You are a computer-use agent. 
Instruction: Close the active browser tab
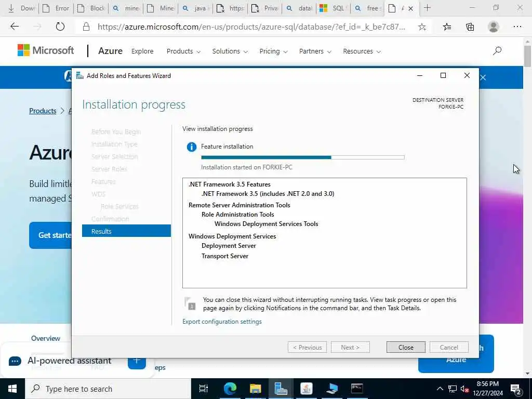[x=411, y=8]
